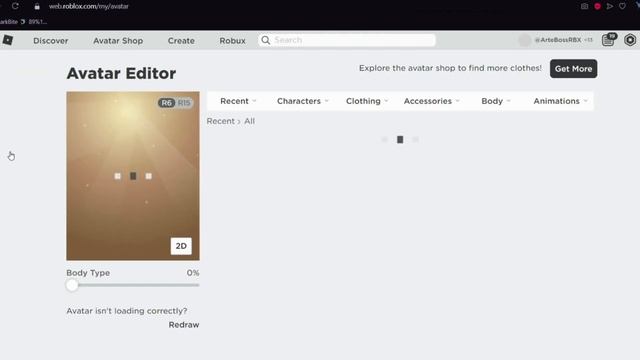Viewport: 640px width, 360px height.
Task: Toggle the 2D avatar view
Action: (x=181, y=246)
